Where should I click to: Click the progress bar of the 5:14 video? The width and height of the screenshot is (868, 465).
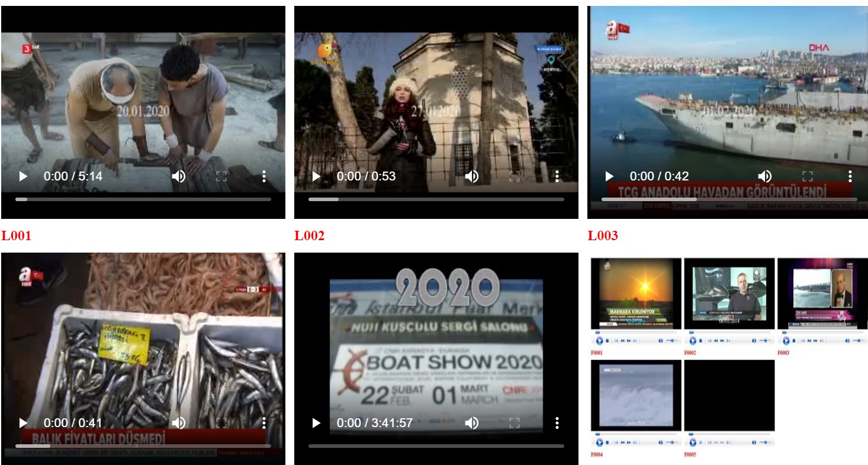[x=143, y=199]
